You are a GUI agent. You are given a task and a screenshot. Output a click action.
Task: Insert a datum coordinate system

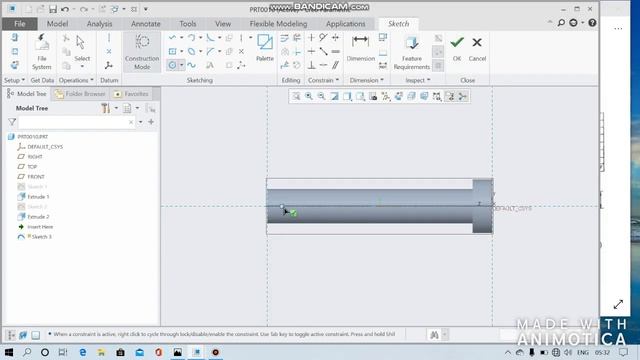109,65
